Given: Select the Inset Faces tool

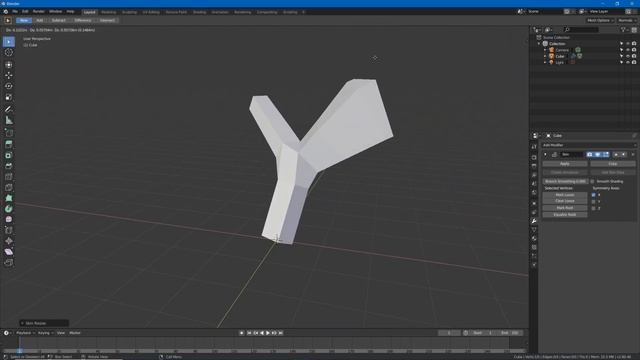Looking at the screenshot, I should pos(9,156).
